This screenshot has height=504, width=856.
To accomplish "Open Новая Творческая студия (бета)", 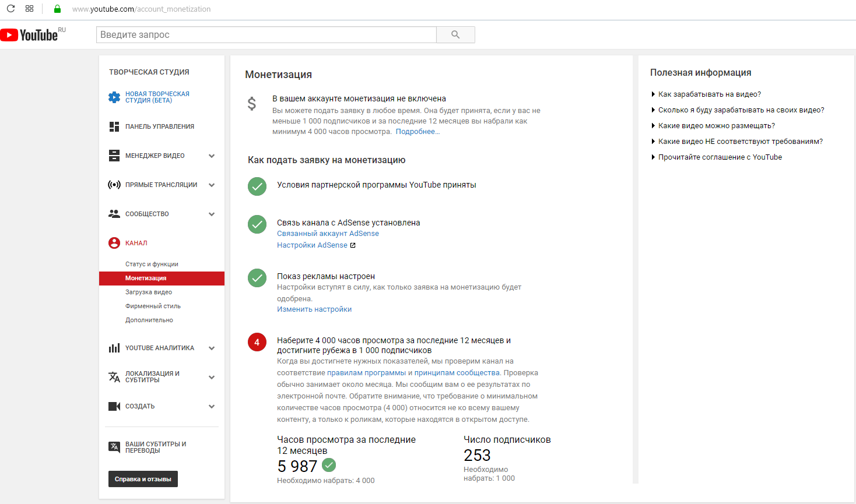I will 157,97.
